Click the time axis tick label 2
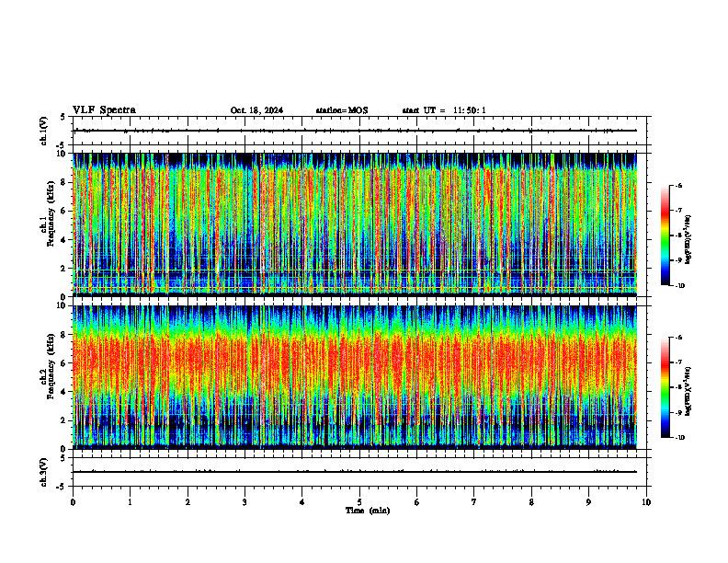Screen dimensions: 728x563 point(188,502)
